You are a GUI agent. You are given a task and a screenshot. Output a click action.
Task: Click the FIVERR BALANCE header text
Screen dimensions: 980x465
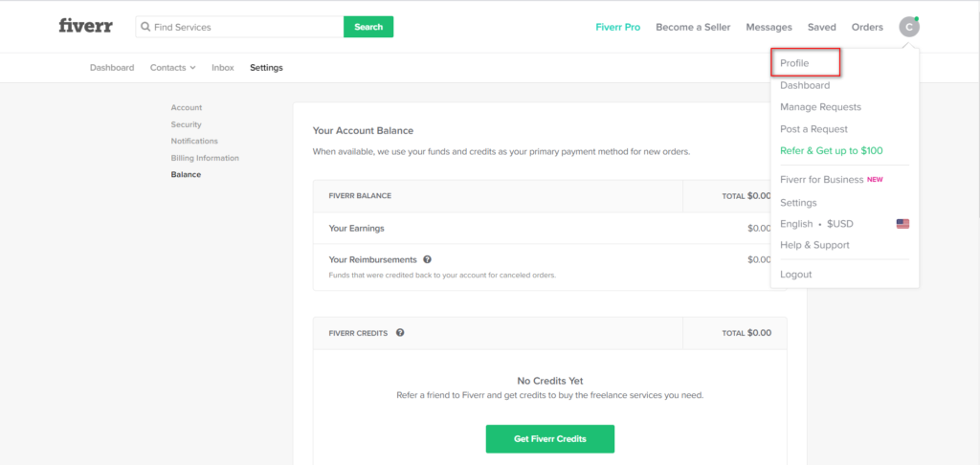[x=360, y=195]
